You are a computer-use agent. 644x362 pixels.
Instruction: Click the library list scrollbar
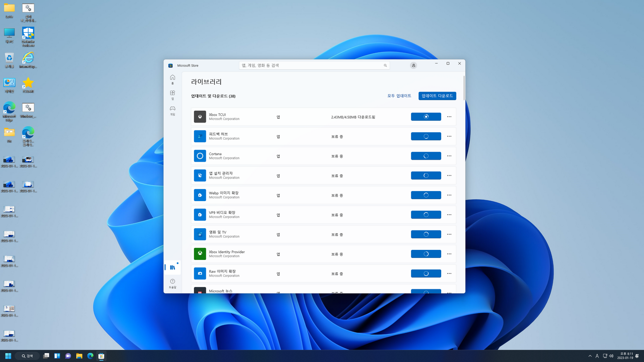(x=464, y=88)
